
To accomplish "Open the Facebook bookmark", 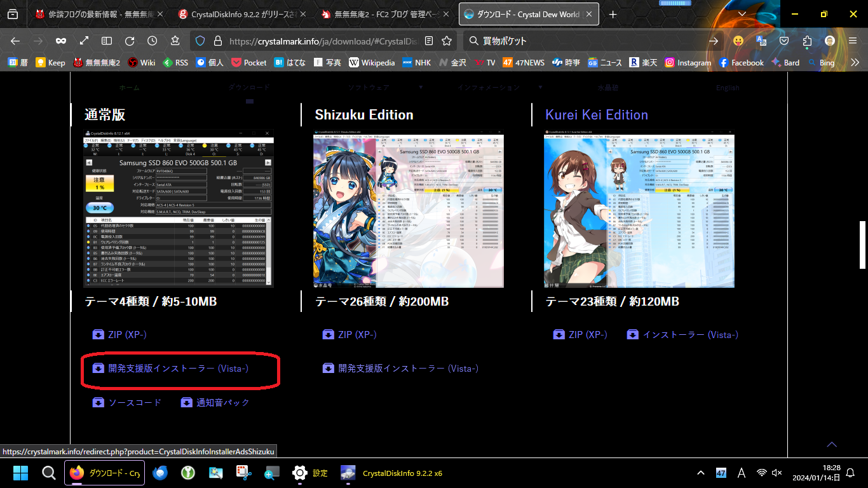I will coord(741,62).
